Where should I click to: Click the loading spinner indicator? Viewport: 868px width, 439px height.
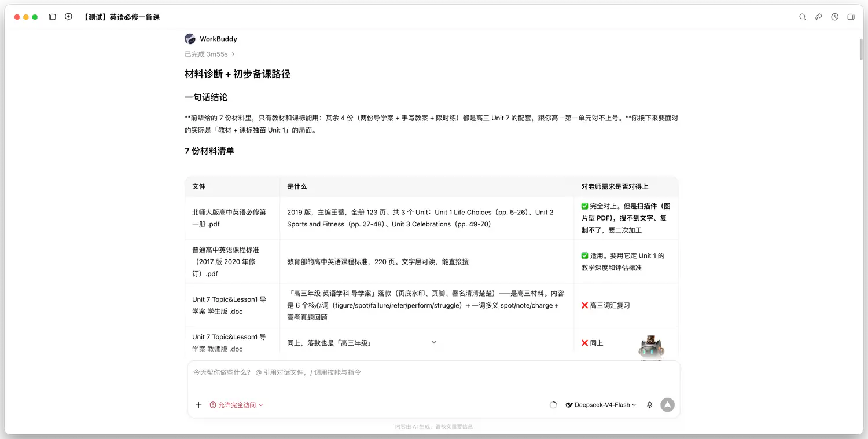click(x=553, y=405)
